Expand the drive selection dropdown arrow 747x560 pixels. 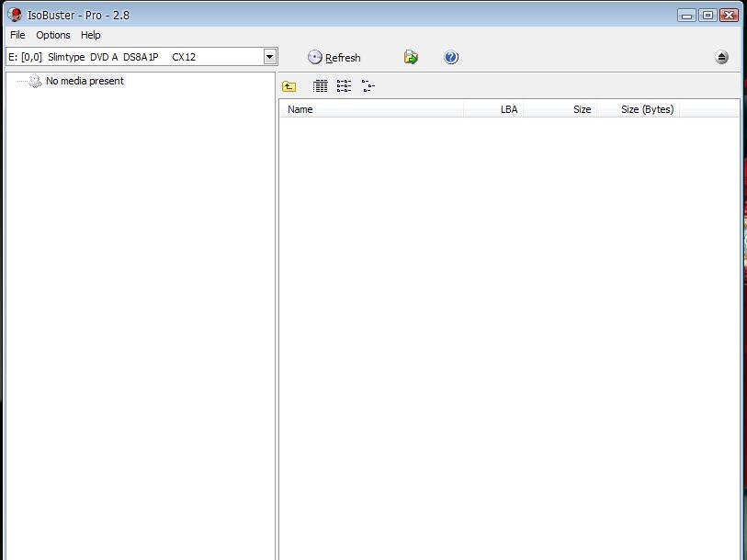tap(269, 57)
